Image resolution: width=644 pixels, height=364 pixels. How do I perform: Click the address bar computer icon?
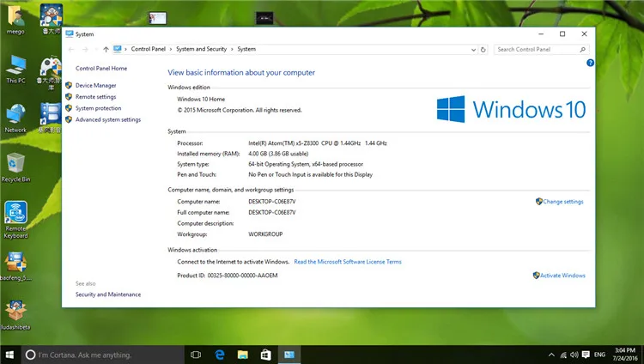tap(118, 49)
